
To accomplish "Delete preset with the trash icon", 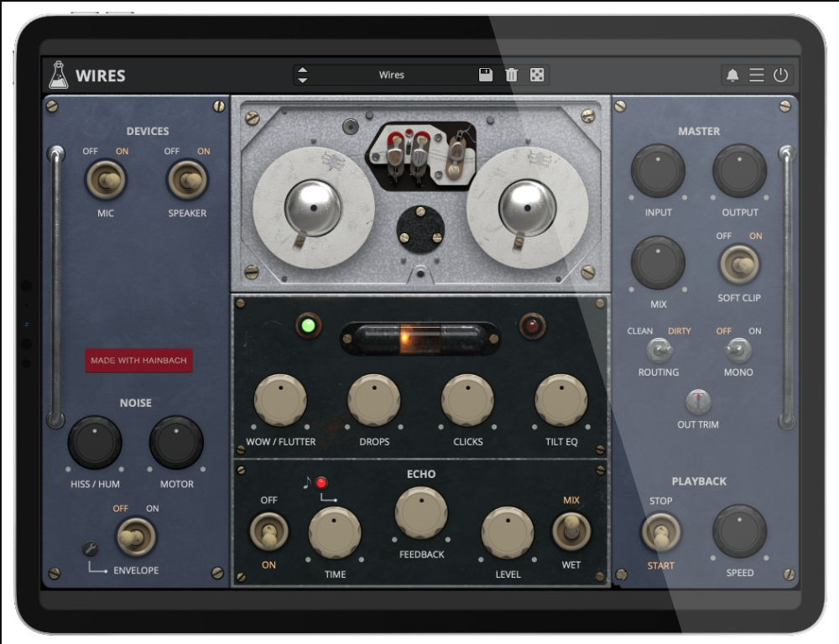I will tap(511, 75).
